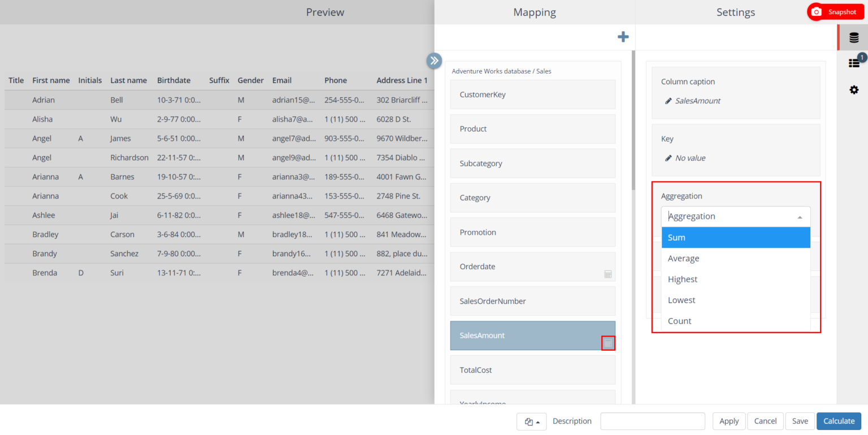This screenshot has height=435, width=868.
Task: Click the calculator icon on the SalesAmount field
Action: 608,343
